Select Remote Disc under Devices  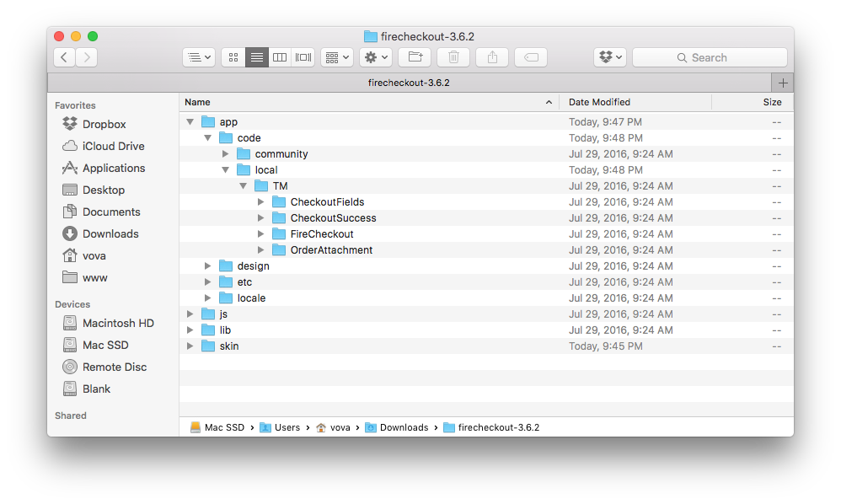tap(104, 367)
